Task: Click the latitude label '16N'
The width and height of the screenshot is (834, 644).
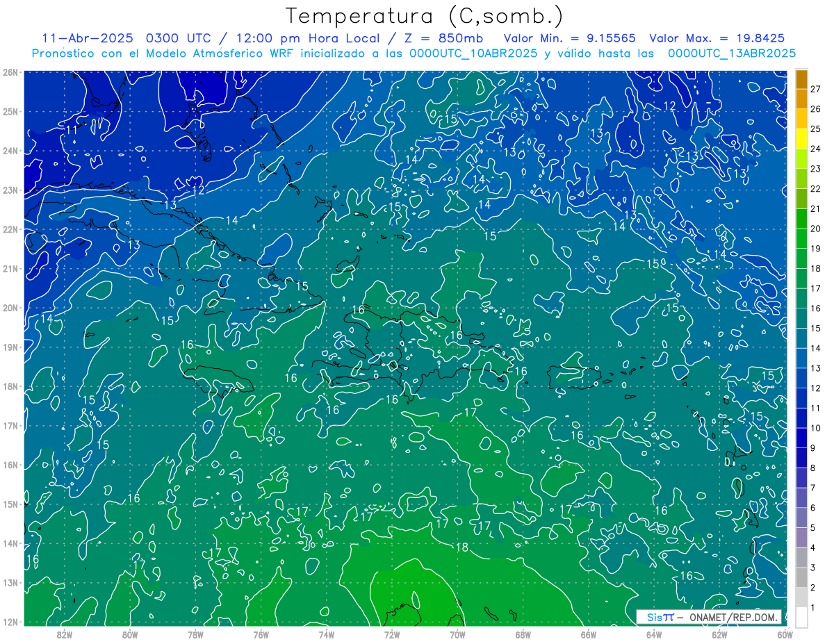Action: 10,465
